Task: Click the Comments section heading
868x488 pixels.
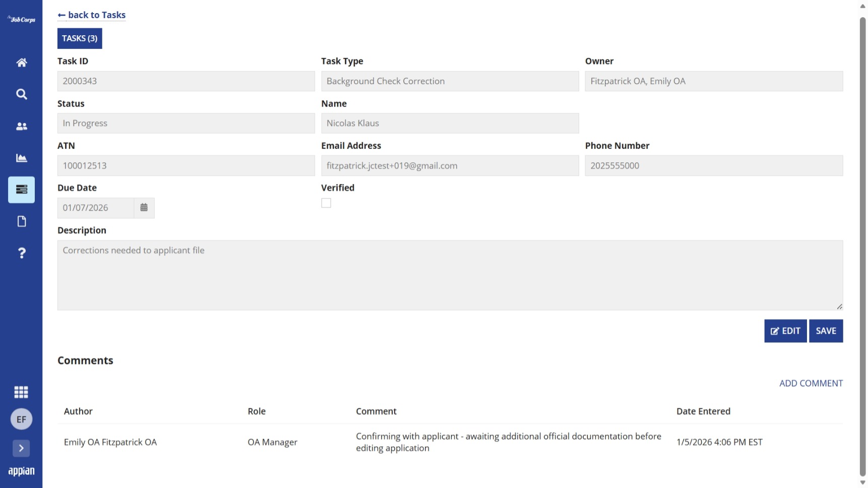Action: [x=85, y=360]
